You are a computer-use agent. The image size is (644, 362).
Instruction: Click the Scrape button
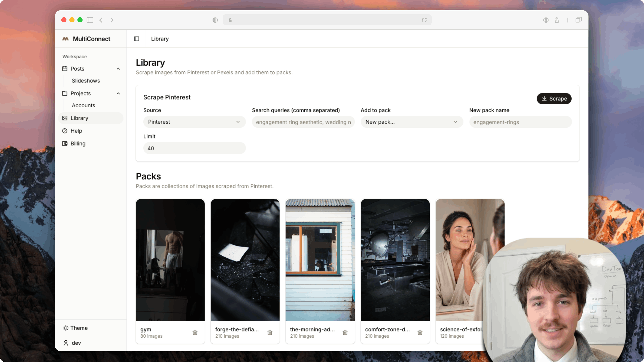[x=554, y=99]
